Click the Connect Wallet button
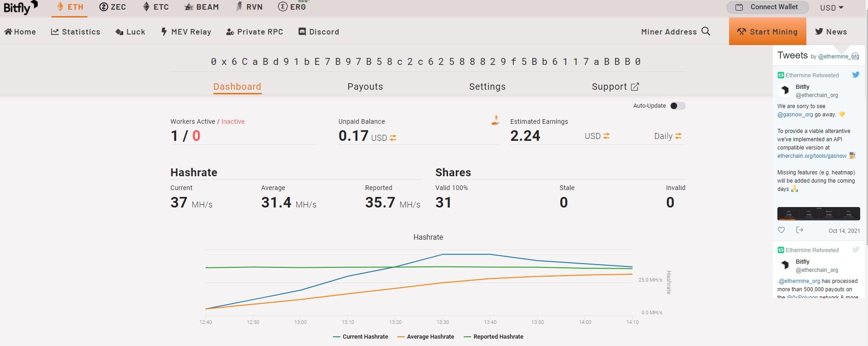This screenshot has height=346, width=868. (768, 7)
